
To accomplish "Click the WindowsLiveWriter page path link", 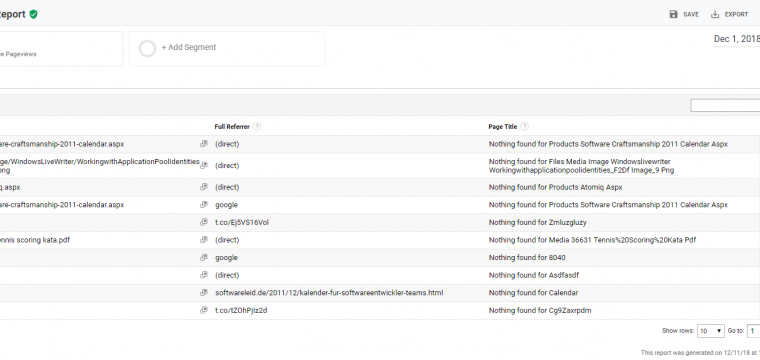I will (x=100, y=166).
